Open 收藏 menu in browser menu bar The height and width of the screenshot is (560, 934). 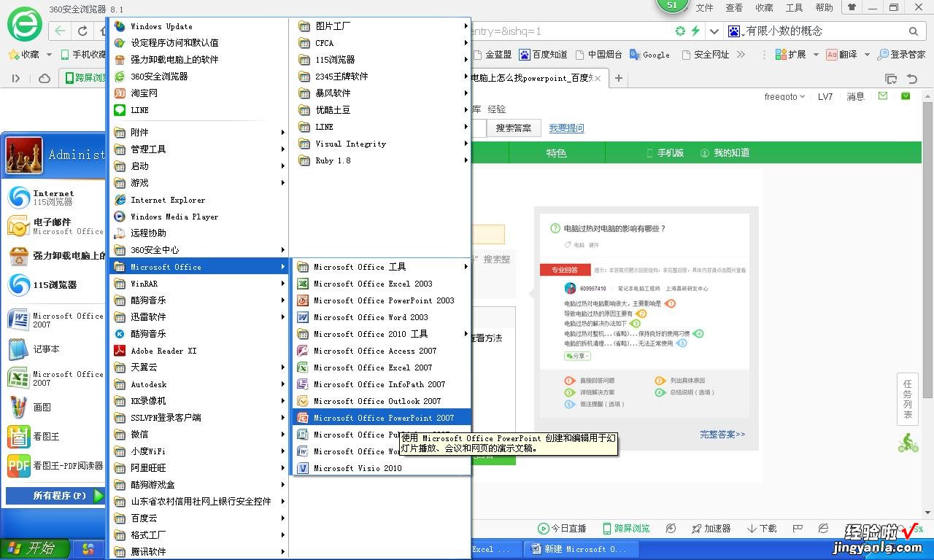[x=764, y=8]
